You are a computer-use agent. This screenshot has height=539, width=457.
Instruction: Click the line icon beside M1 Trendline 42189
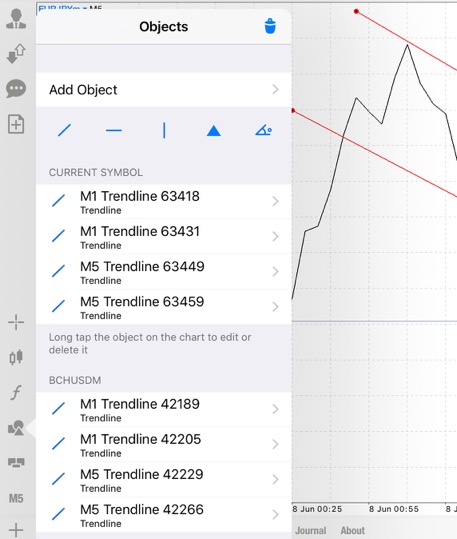coord(58,409)
